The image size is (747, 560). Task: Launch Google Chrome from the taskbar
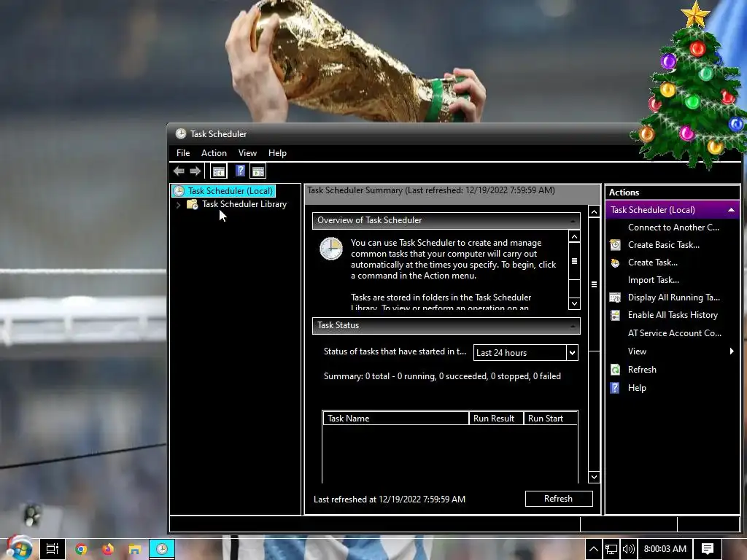point(81,549)
